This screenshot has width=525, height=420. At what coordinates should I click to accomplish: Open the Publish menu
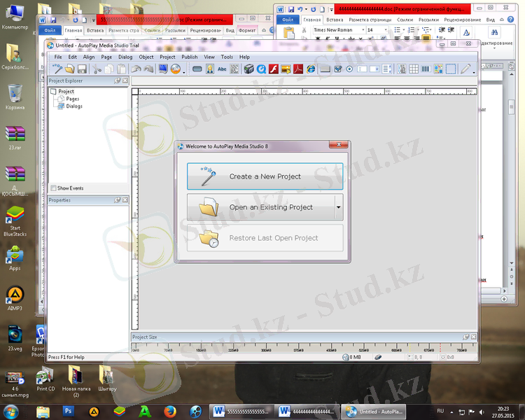click(x=189, y=57)
